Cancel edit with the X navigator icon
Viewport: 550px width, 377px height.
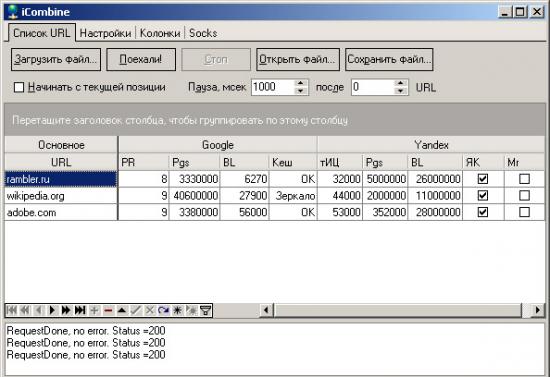pos(150,310)
